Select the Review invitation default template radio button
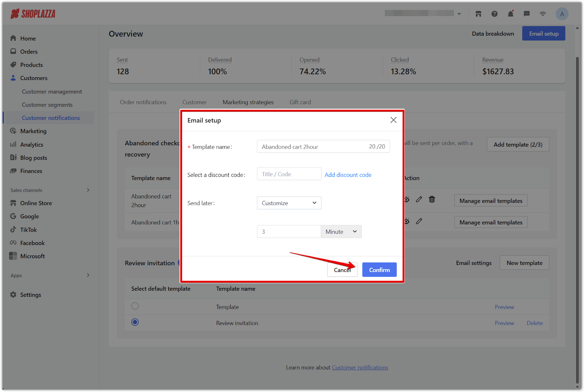584x392 pixels. tap(135, 322)
